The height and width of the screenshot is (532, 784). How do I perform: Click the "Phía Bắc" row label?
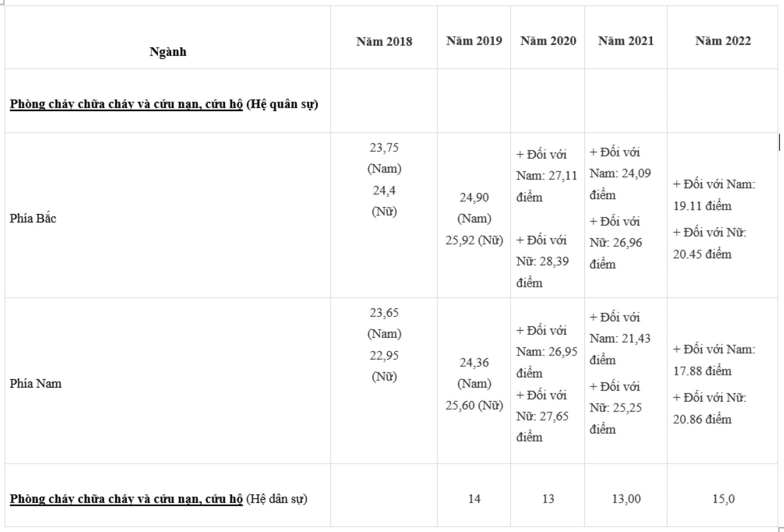point(33,218)
